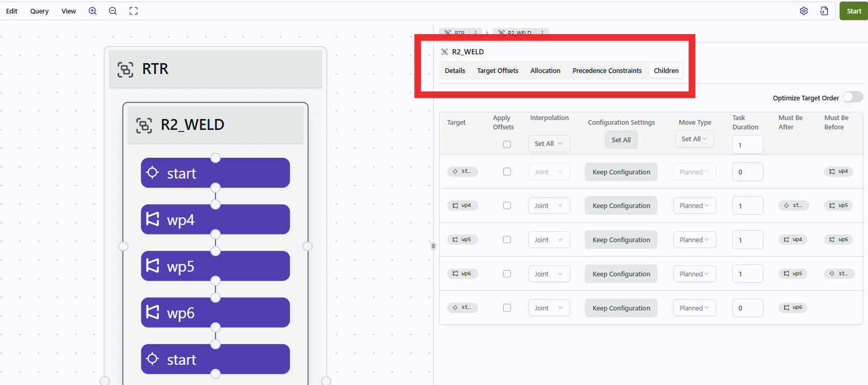This screenshot has height=385, width=868.
Task: Check Apply Offsets box for wp4 row
Action: coord(507,205)
